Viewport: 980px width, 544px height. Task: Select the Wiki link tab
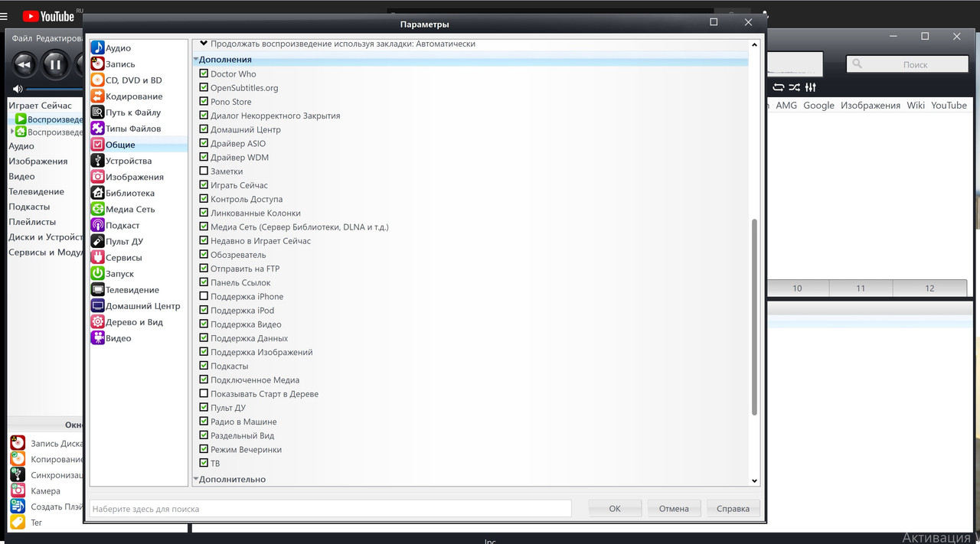(x=916, y=106)
